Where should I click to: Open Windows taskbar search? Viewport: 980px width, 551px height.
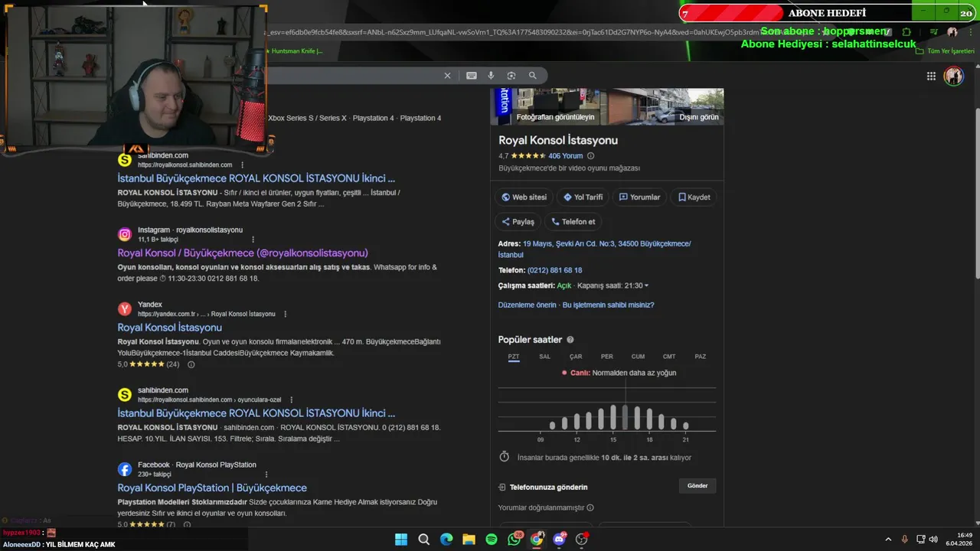[x=423, y=540]
